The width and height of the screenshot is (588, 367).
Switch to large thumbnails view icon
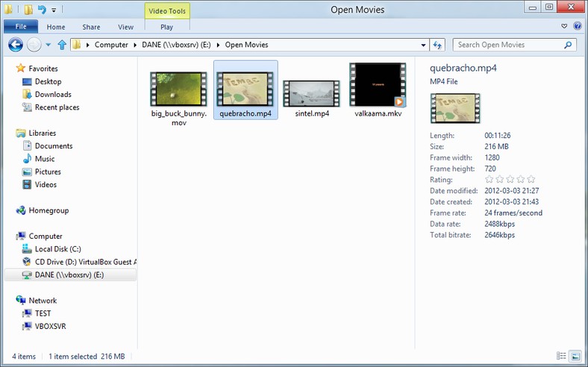(x=575, y=355)
